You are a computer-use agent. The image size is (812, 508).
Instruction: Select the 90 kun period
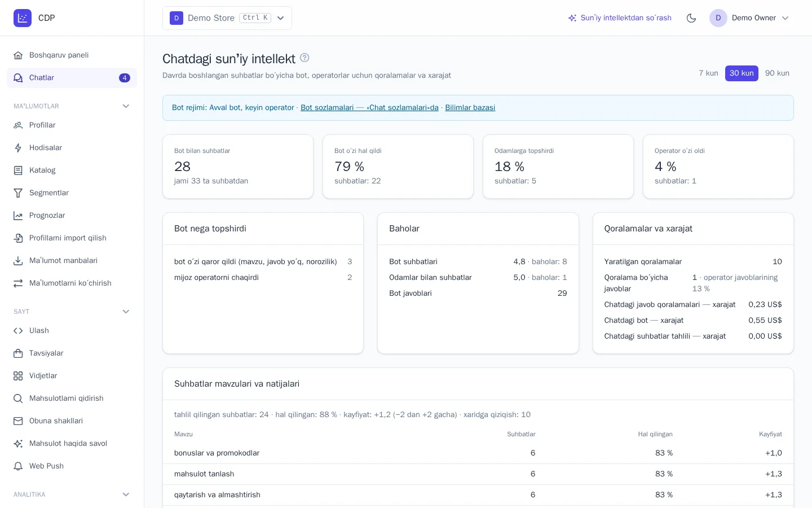click(777, 73)
